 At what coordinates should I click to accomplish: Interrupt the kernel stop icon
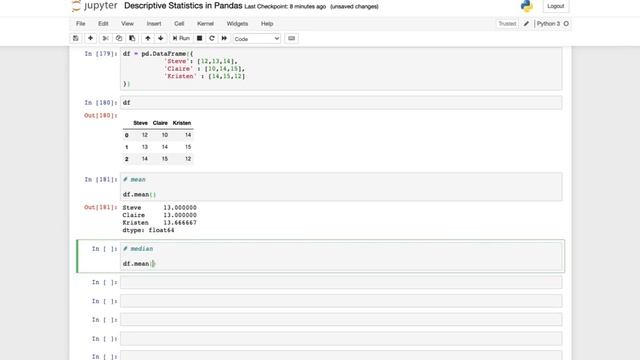point(200,38)
